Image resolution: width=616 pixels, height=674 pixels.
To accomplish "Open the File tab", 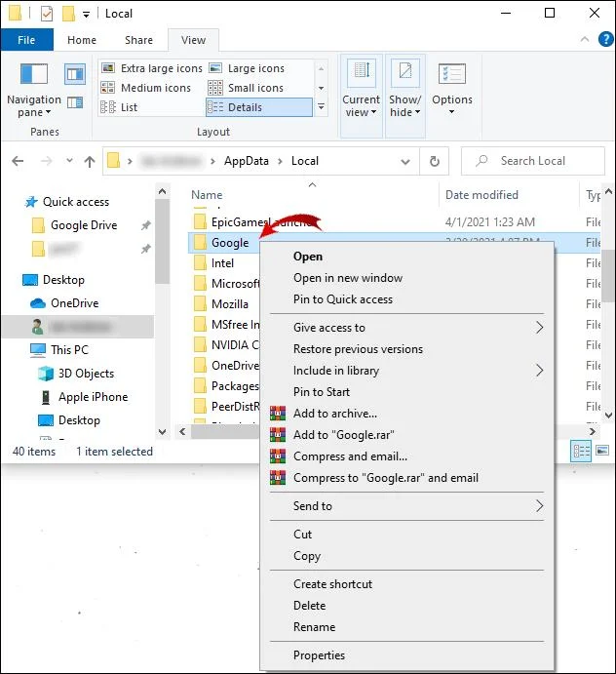I will click(26, 40).
